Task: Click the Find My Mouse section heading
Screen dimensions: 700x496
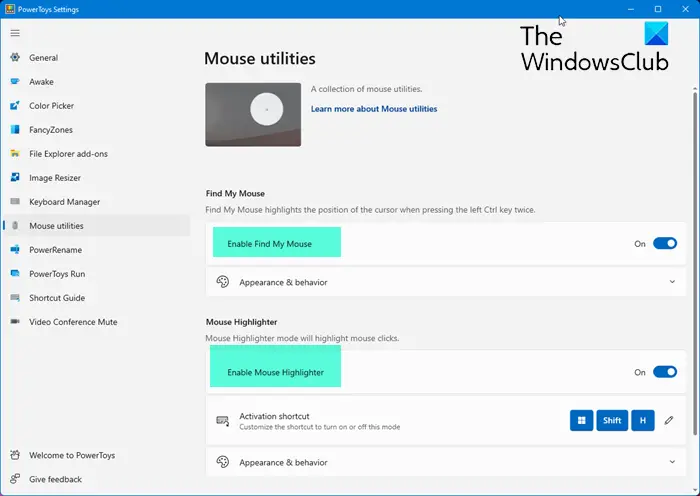Action: coord(235,193)
